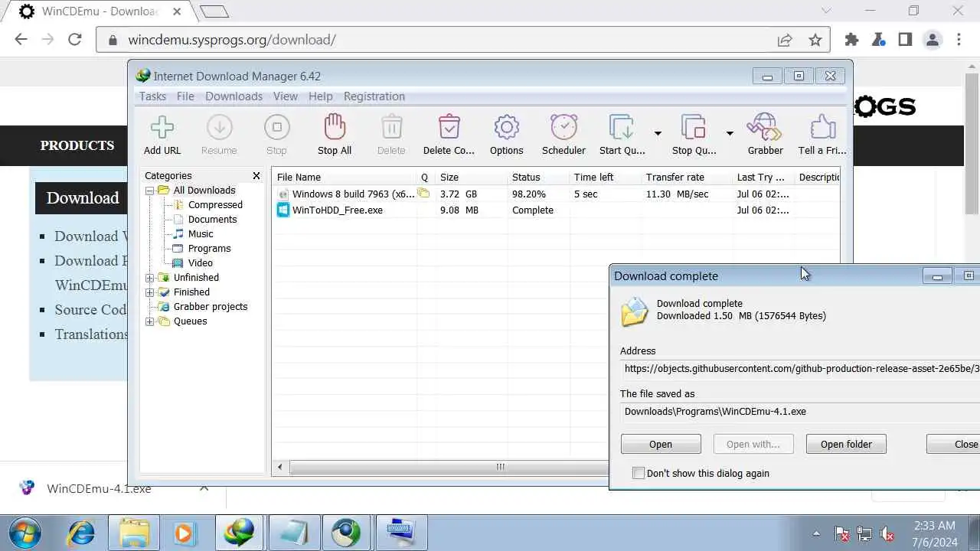
Task: Open the Help menu
Action: [320, 96]
